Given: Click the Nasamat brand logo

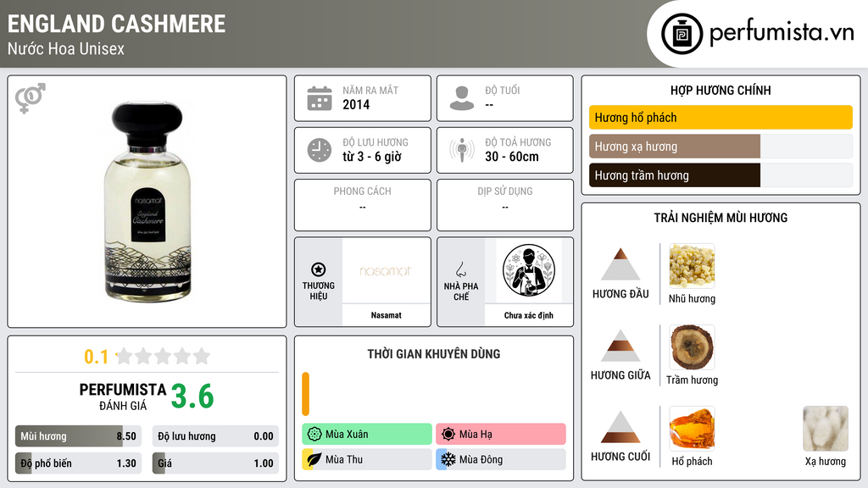Looking at the screenshot, I should point(386,270).
